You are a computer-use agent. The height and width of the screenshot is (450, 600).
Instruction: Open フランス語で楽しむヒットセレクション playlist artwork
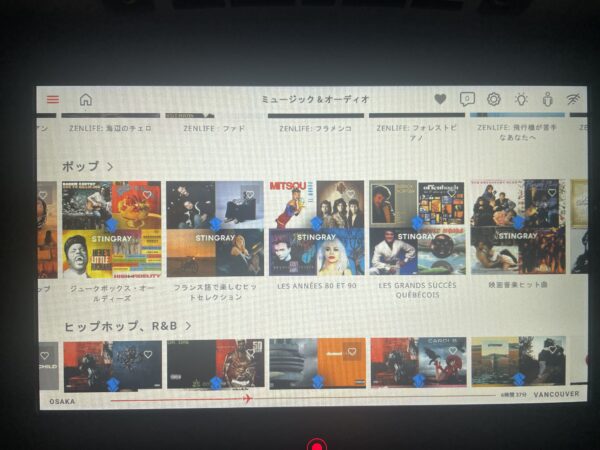click(215, 229)
